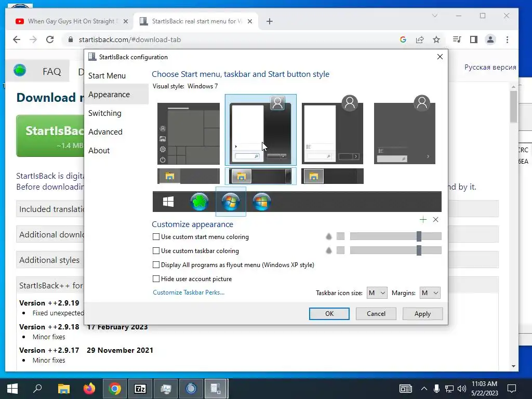
Task: Open the Русская версия link
Action: [490, 67]
